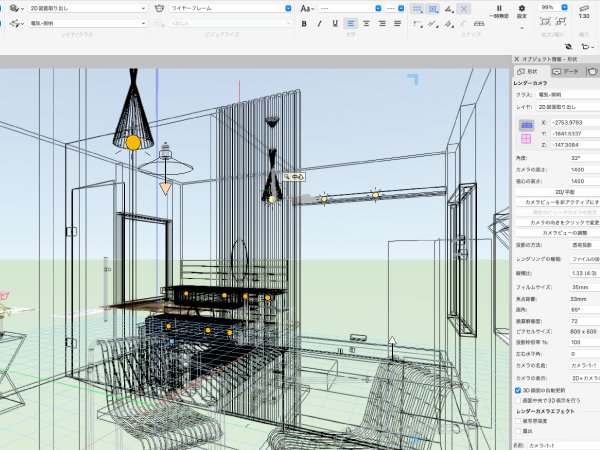
Task: Open the active class dropdown
Action: tap(87, 23)
